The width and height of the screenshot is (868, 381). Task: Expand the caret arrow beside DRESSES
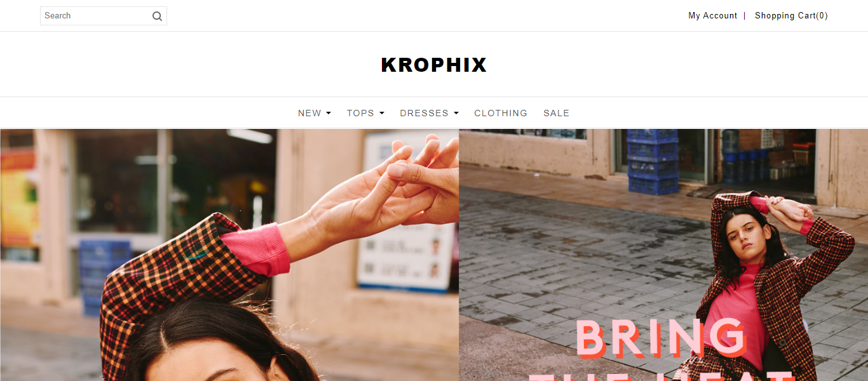pyautogui.click(x=456, y=113)
